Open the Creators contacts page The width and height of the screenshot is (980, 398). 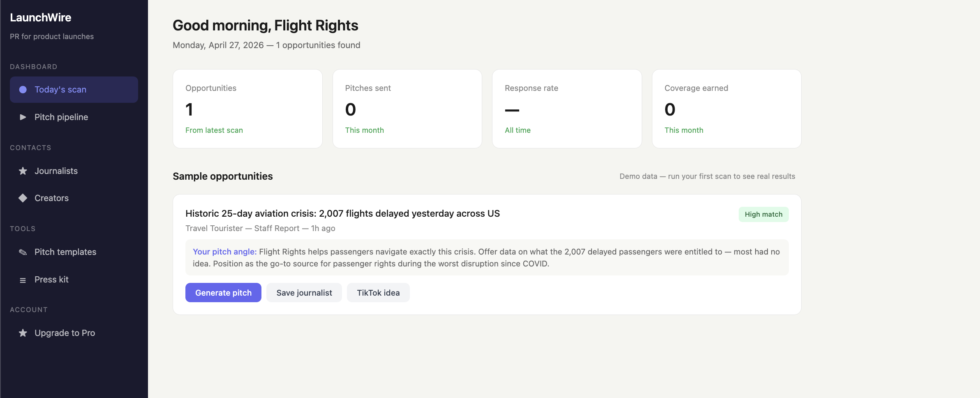pyautogui.click(x=51, y=198)
